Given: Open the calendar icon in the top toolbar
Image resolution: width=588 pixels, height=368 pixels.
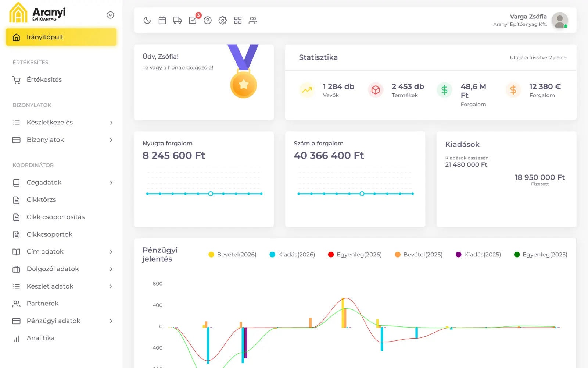Looking at the screenshot, I should coord(162,20).
